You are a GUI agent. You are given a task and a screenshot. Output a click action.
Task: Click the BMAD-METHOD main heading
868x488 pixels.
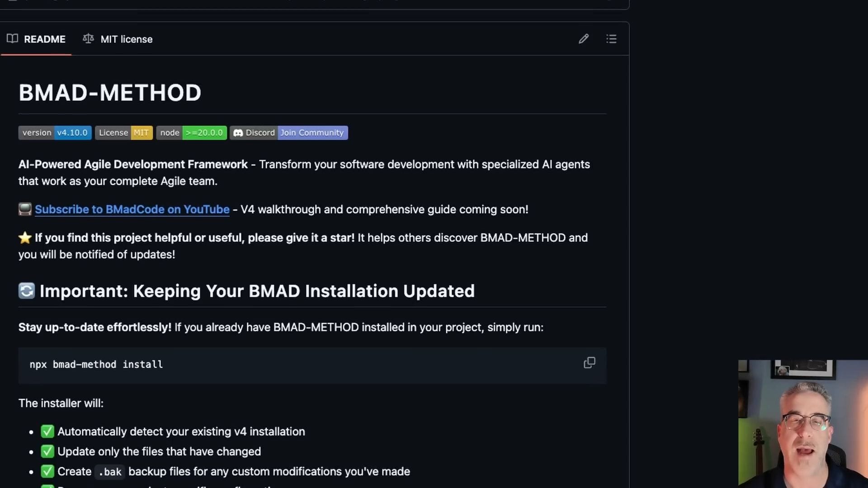tap(110, 93)
